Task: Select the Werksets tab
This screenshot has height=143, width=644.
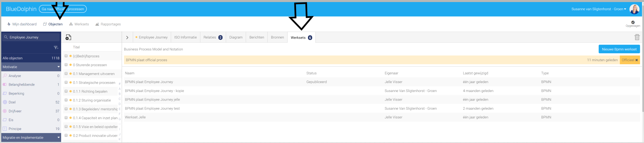Action: [x=301, y=37]
